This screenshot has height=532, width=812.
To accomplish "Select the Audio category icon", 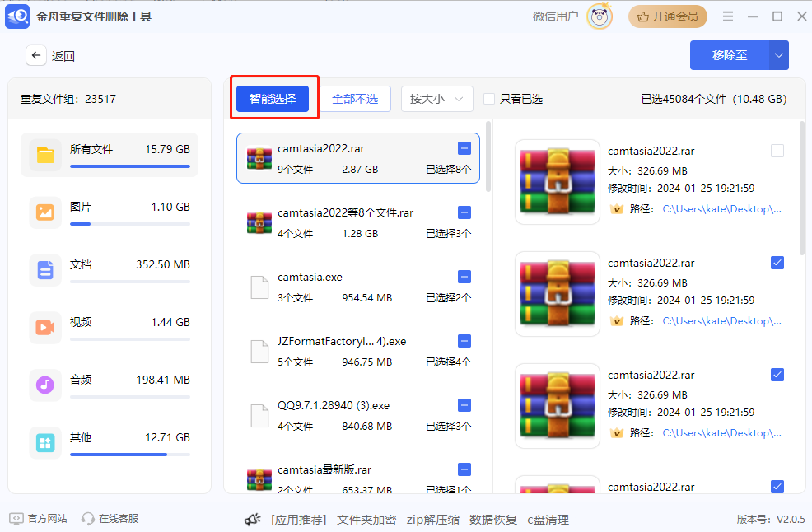I will pyautogui.click(x=45, y=385).
